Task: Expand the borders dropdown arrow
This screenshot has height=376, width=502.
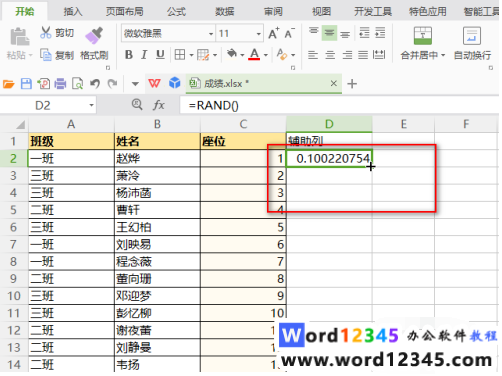Action: (191, 55)
